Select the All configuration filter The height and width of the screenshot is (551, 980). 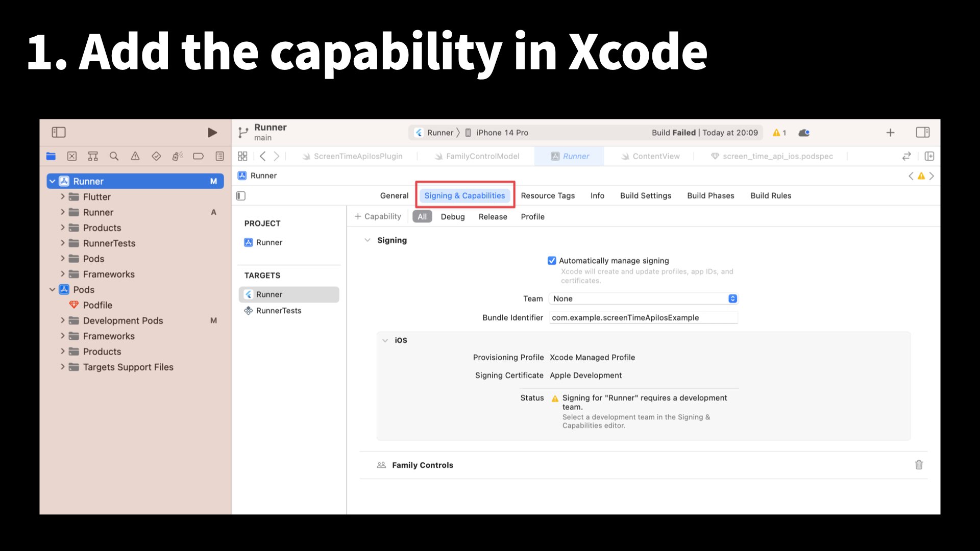pyautogui.click(x=422, y=217)
